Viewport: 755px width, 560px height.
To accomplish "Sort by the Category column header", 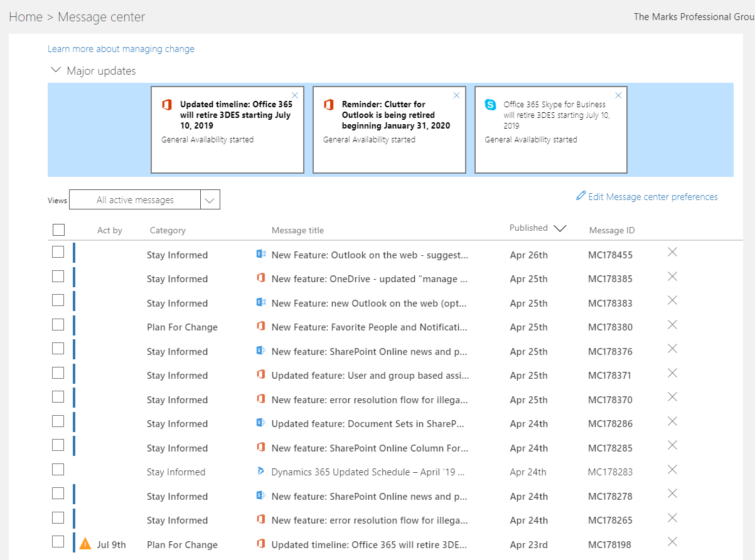I will [x=168, y=230].
